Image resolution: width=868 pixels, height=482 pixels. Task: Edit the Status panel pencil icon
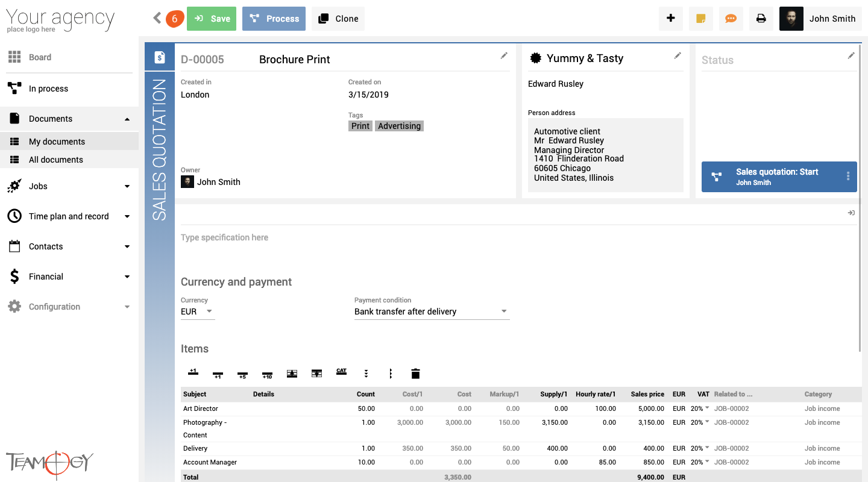tap(851, 55)
